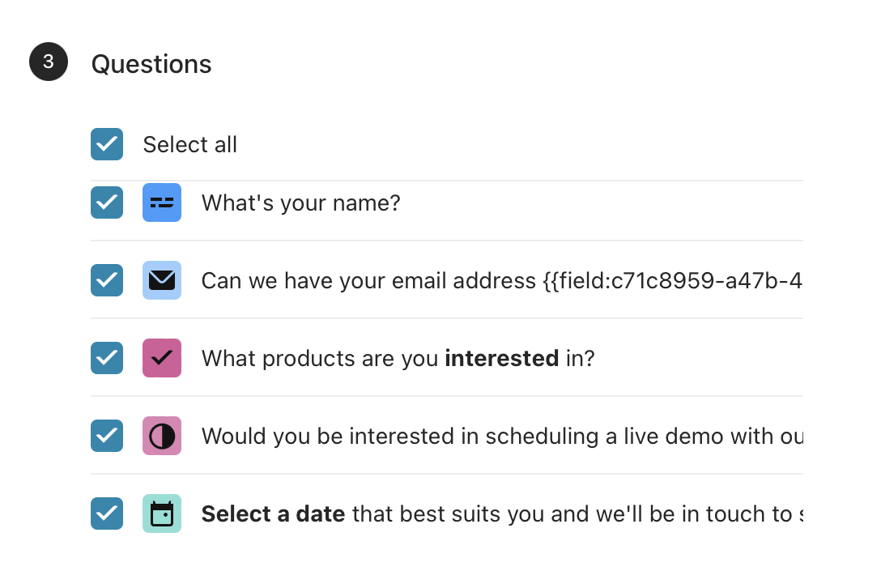Click the yes/no half-circle question icon
881x588 pixels.
[x=162, y=436]
